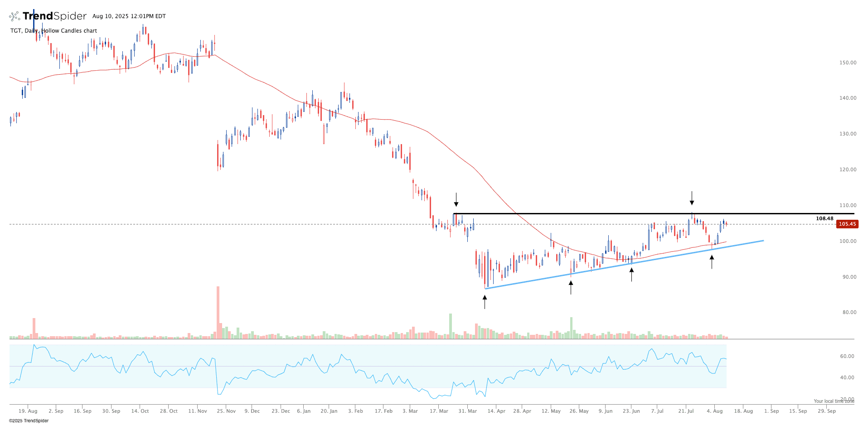
Task: Click the '25. Nov' date axis label
Action: pos(226,411)
